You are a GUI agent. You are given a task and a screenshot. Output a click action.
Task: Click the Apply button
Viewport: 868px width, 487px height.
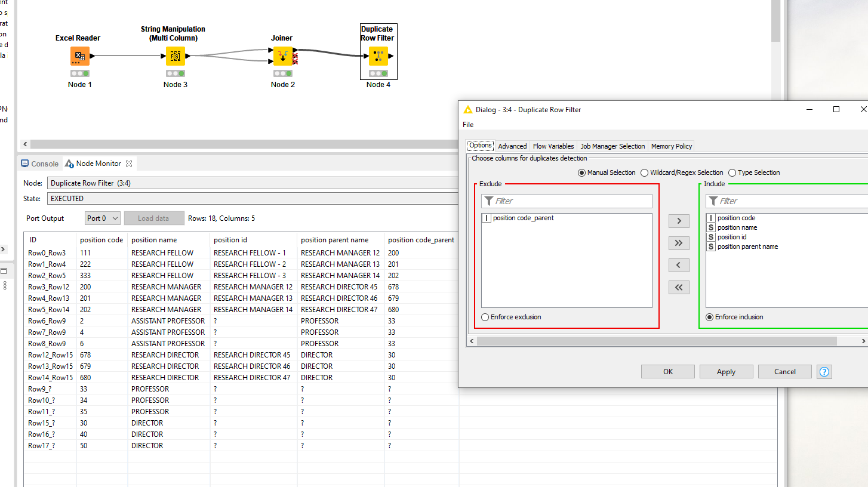(x=726, y=371)
